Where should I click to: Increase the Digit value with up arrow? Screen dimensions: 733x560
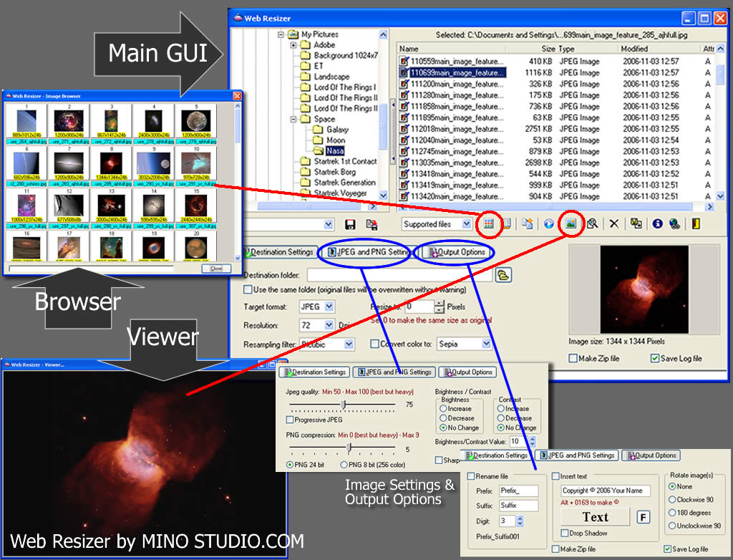pyautogui.click(x=520, y=518)
